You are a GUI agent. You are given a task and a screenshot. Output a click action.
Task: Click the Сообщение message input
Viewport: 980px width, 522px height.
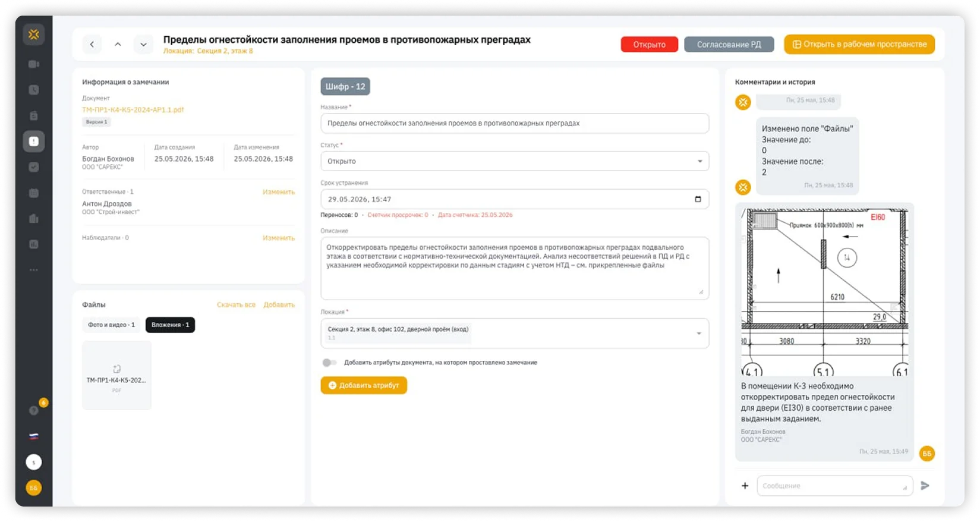coord(834,486)
